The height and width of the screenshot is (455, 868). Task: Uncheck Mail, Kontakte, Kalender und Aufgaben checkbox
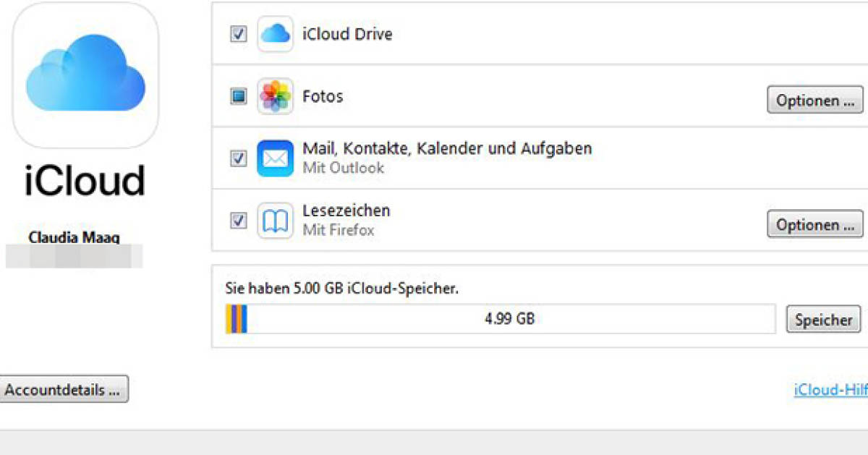tap(238, 158)
